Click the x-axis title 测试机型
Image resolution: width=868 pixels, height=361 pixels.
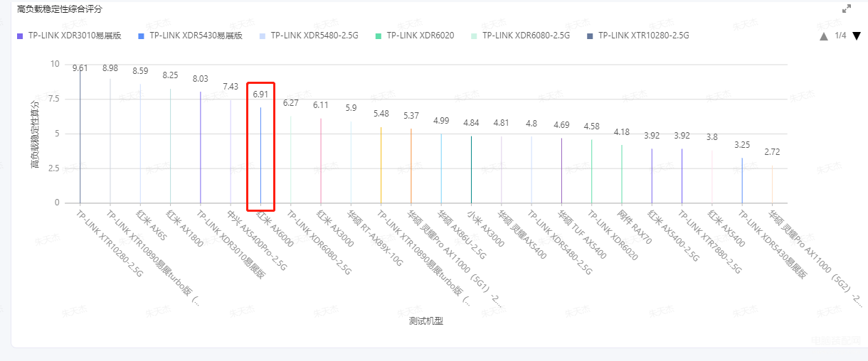point(426,321)
